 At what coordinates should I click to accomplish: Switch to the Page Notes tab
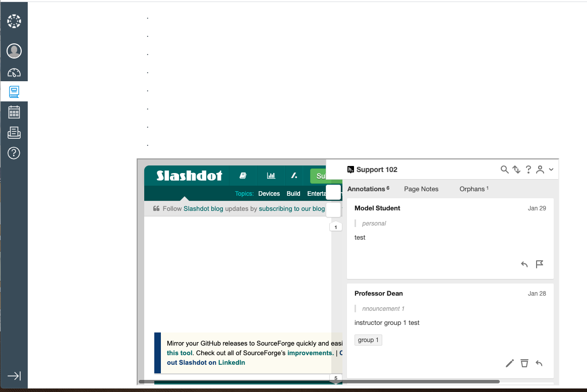click(x=421, y=189)
